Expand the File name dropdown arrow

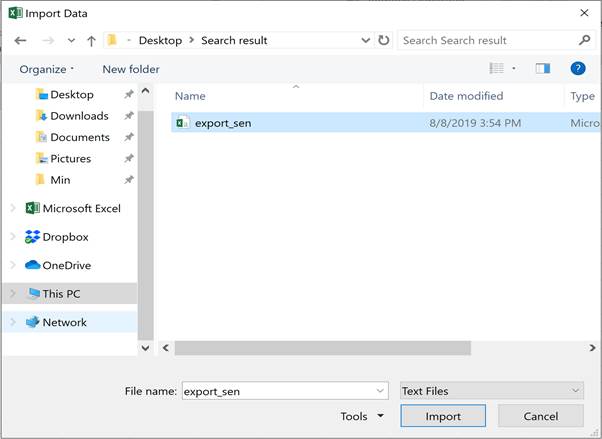(380, 391)
